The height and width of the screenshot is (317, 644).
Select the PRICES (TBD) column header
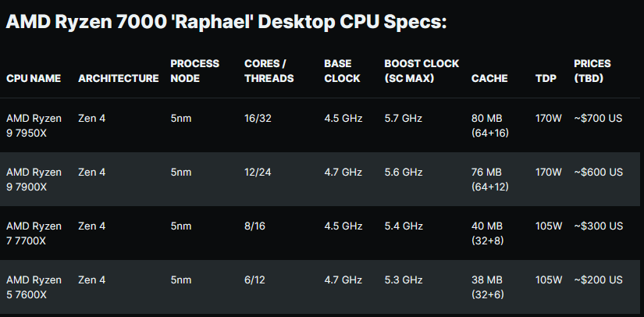[592, 71]
